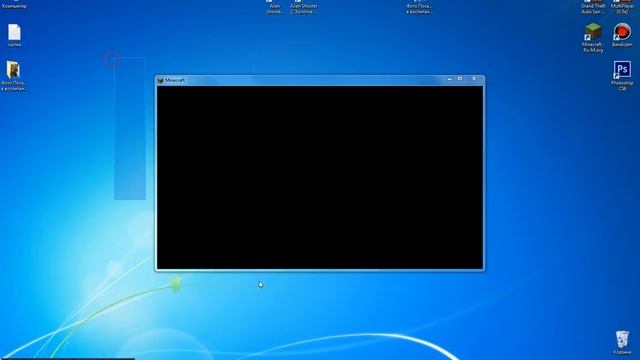Click the MultiPlayer [0.3e] shortcut label
The height and width of the screenshot is (360, 640).
click(622, 9)
